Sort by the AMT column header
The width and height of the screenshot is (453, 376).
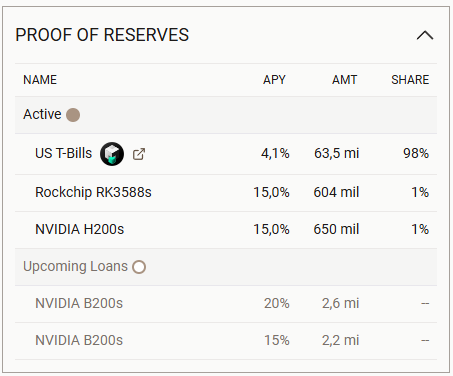click(344, 80)
